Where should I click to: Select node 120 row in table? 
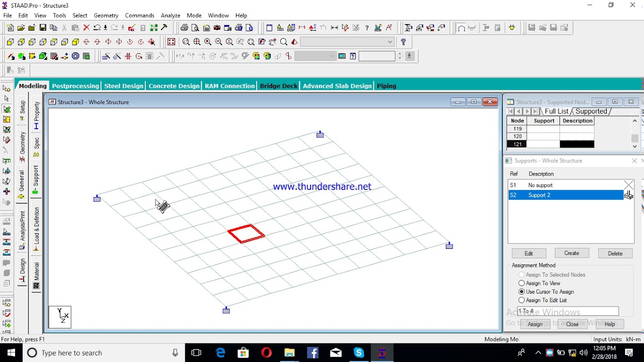coord(550,136)
